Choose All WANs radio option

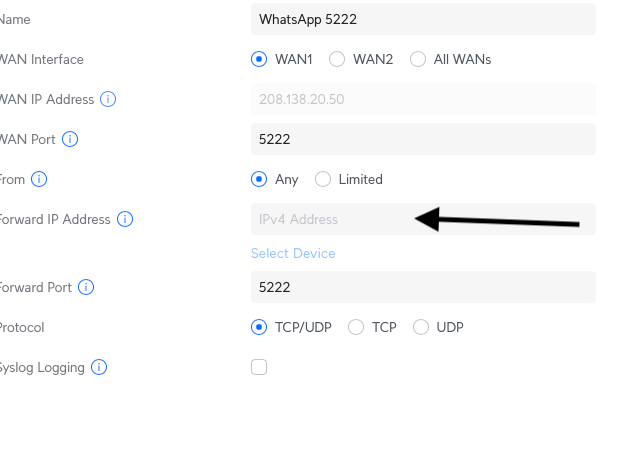click(418, 59)
